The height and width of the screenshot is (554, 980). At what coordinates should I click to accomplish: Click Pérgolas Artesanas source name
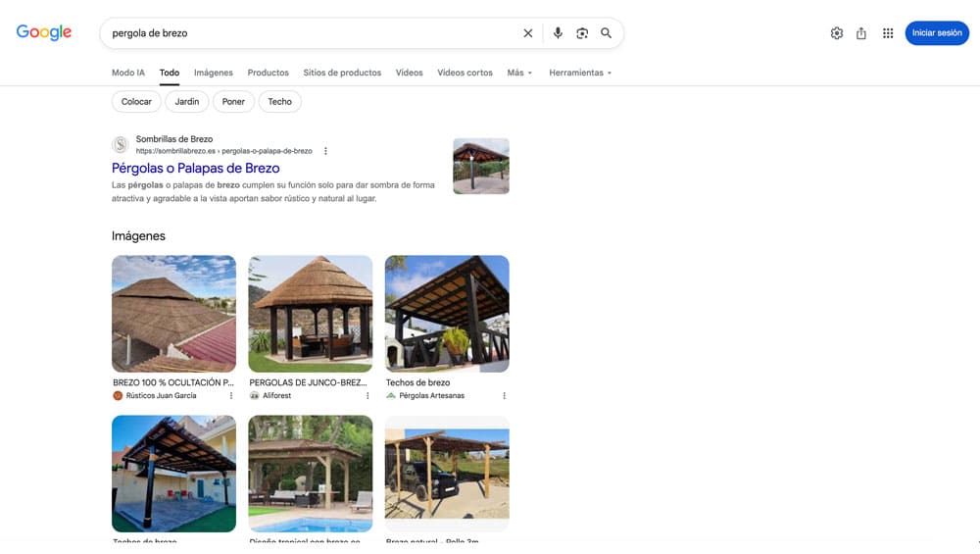pos(432,396)
